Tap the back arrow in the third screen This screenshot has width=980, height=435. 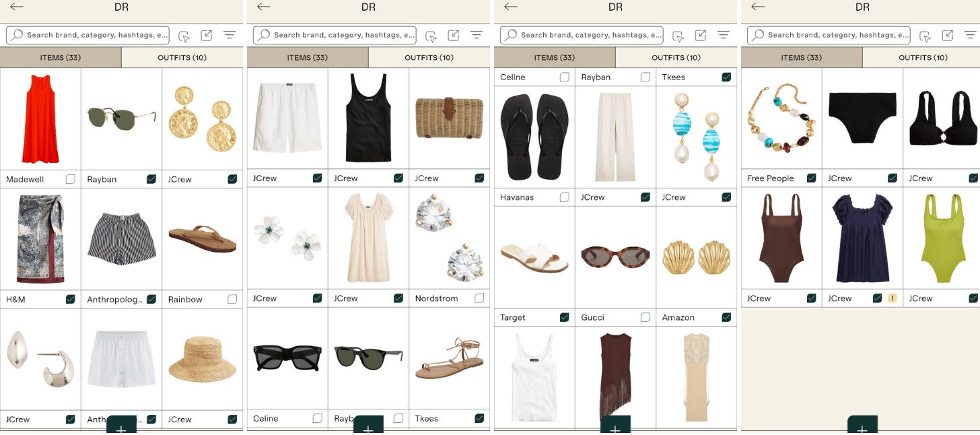(x=511, y=7)
